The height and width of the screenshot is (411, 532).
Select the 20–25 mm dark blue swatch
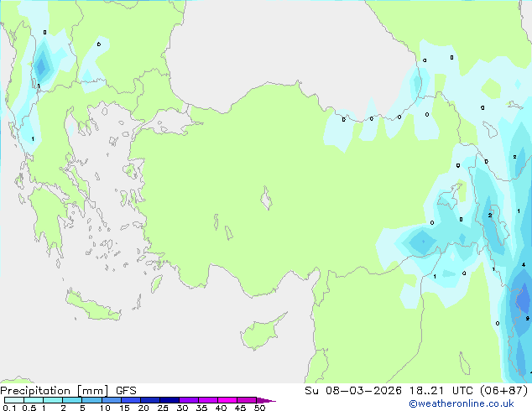(150, 400)
